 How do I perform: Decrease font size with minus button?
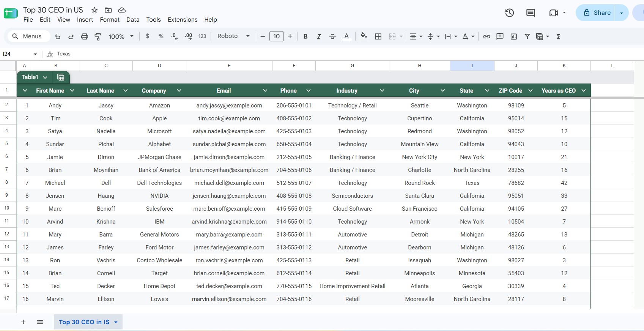(263, 36)
